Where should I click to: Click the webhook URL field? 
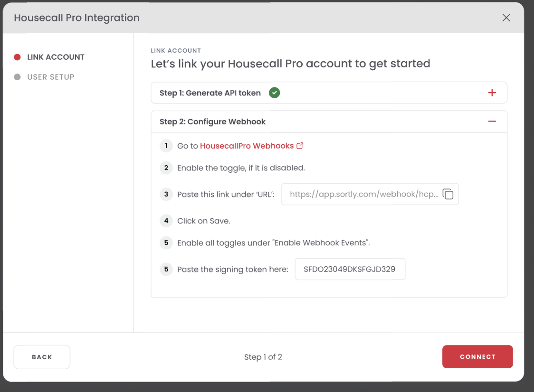click(x=370, y=194)
